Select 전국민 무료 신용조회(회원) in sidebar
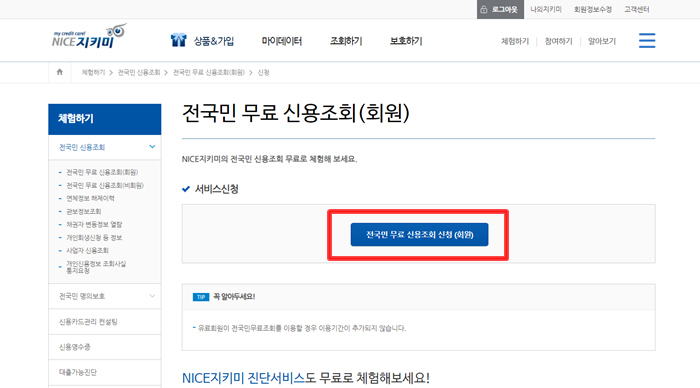Image resolution: width=700 pixels, height=388 pixels. (102, 172)
